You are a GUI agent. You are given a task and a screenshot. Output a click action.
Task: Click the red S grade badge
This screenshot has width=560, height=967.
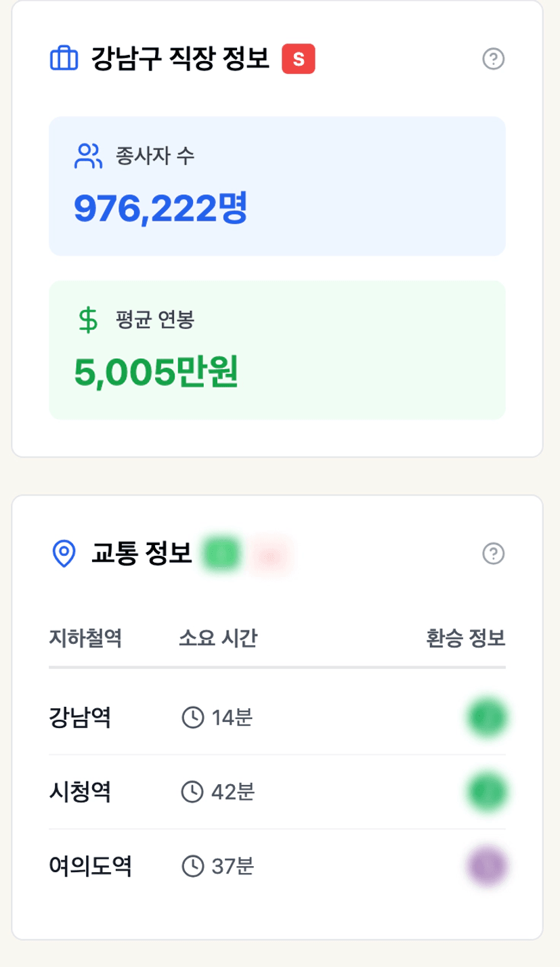299,59
